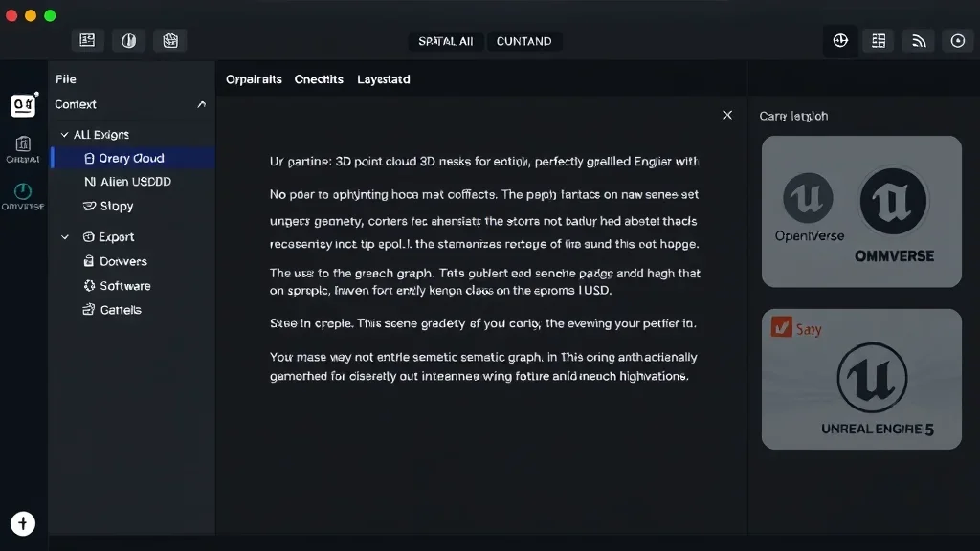
Task: Close the description panel with the X
Action: [726, 114]
